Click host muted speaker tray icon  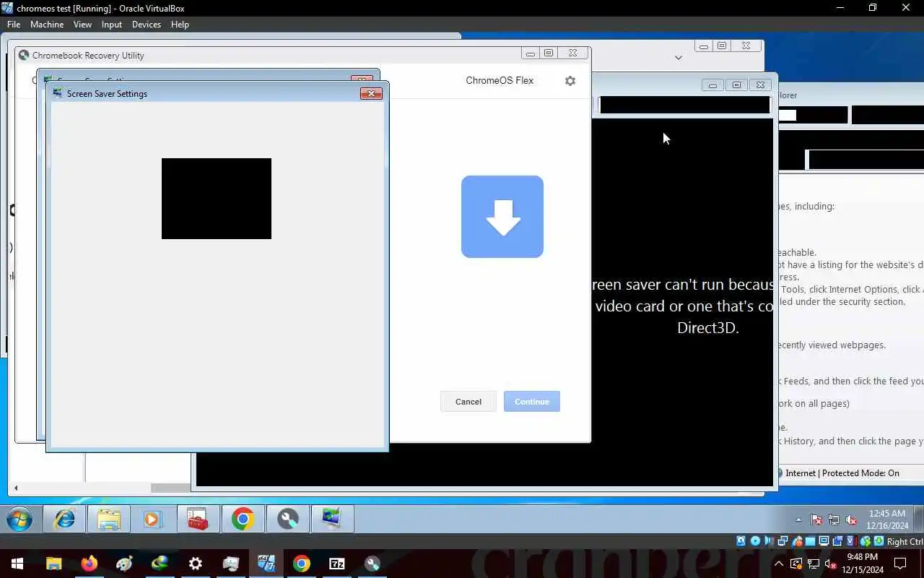829,564
